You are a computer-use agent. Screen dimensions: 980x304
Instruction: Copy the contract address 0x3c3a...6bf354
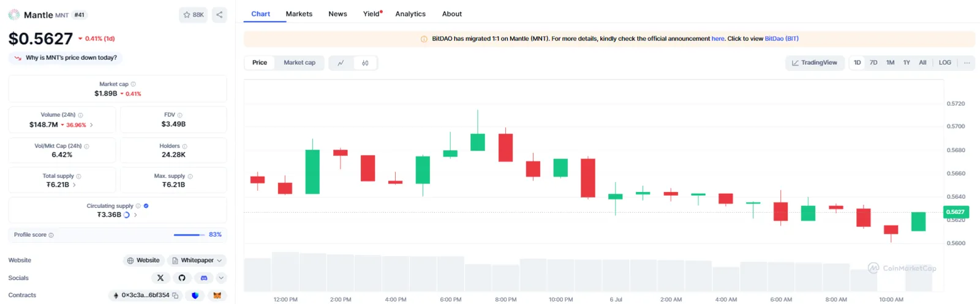(175, 295)
